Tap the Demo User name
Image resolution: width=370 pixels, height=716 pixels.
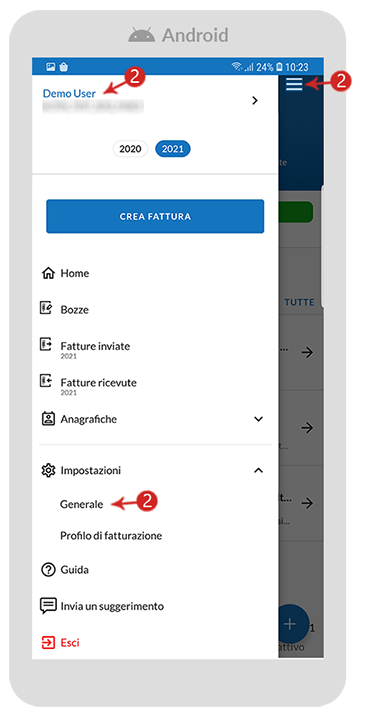tap(69, 94)
